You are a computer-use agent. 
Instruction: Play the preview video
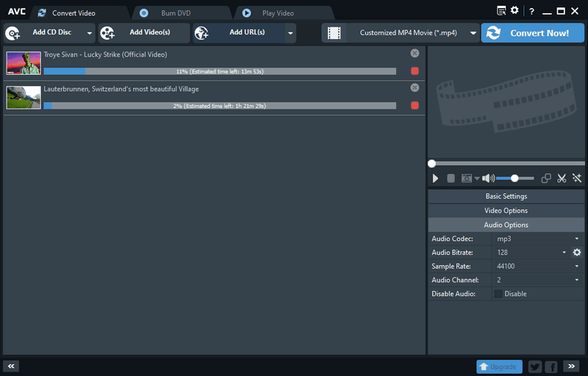(435, 178)
